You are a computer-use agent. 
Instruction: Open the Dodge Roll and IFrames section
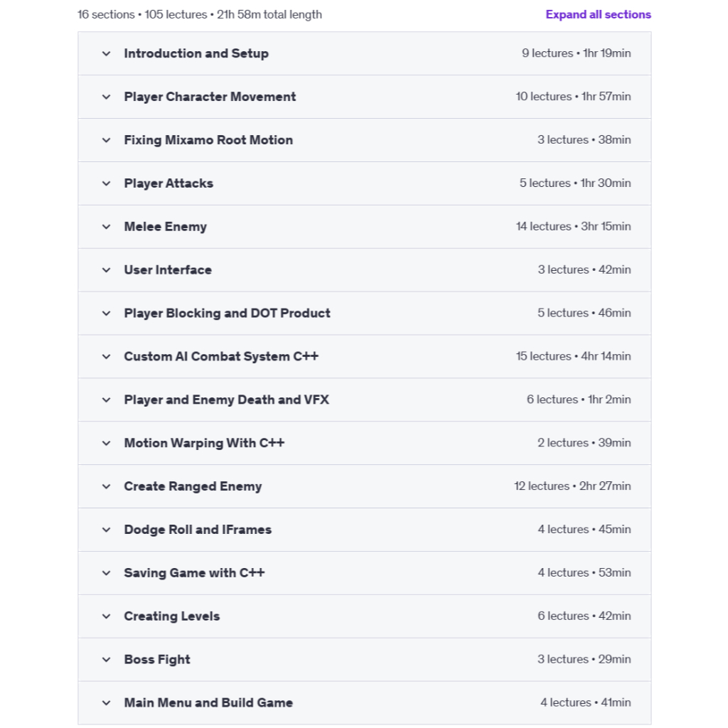point(198,530)
